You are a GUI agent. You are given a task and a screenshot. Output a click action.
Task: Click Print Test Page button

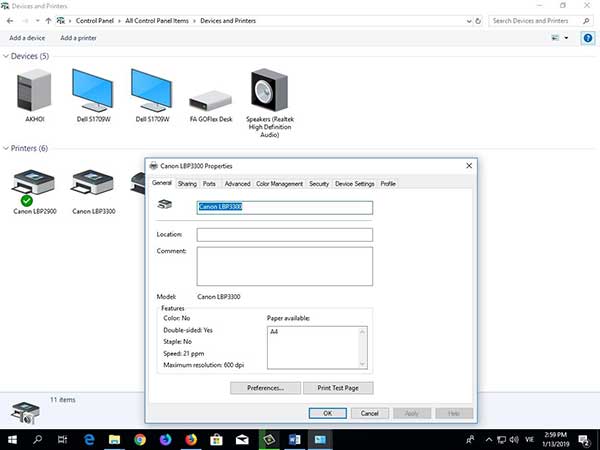coord(338,388)
